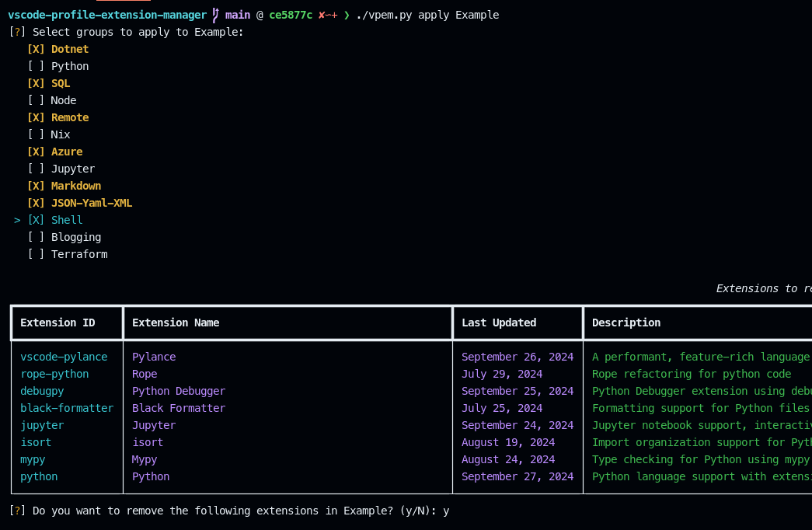The image size is (812, 530).
Task: Toggle the JSON-Yaml-XML group checkbox
Action: coord(36,203)
